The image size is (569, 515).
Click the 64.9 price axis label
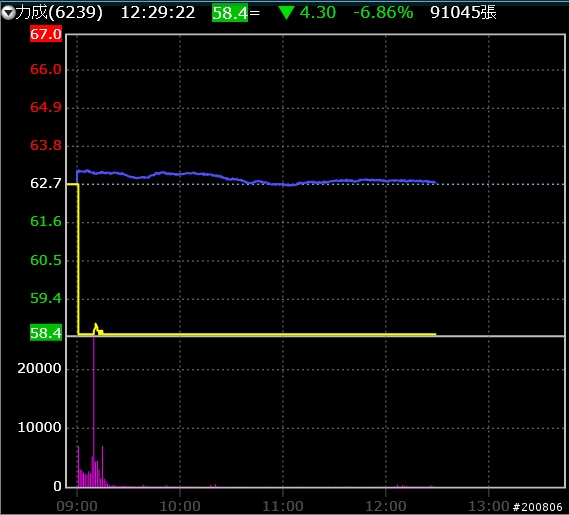pos(46,107)
